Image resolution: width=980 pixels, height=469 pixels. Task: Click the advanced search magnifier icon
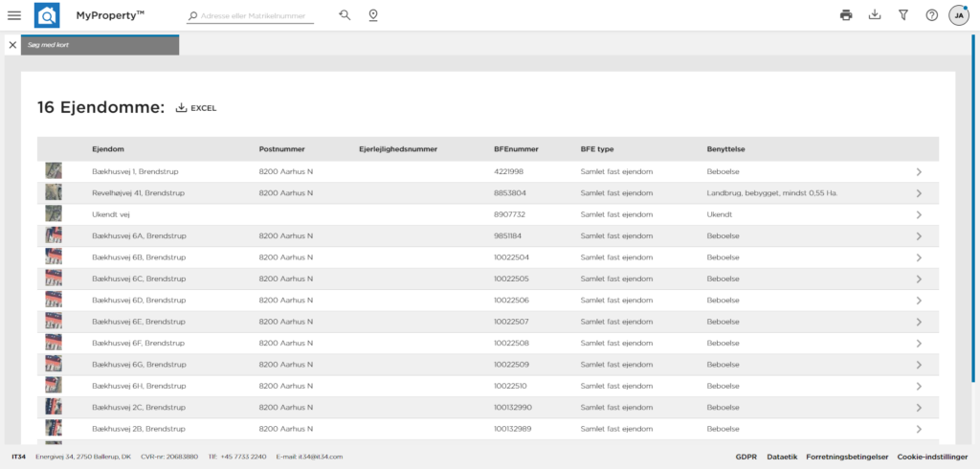tap(345, 15)
